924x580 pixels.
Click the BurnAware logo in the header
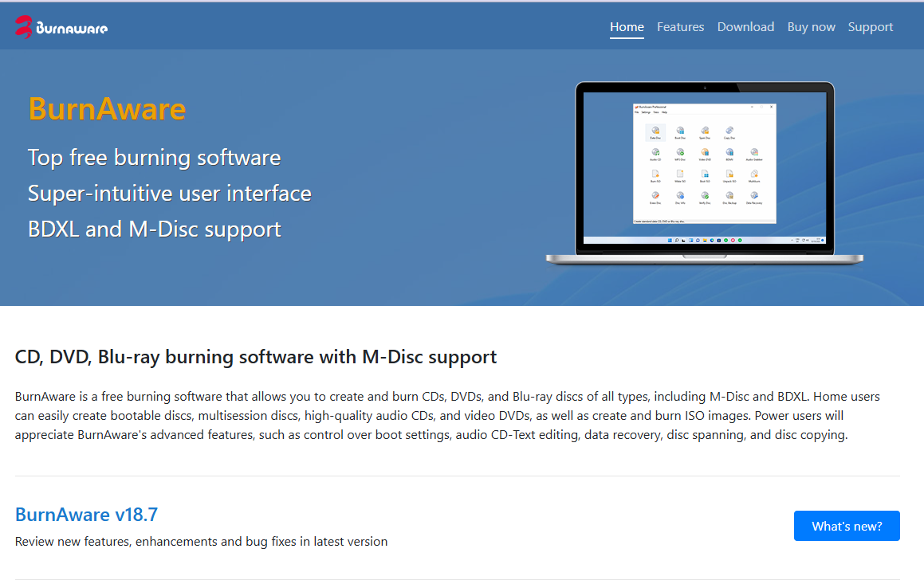coord(61,27)
